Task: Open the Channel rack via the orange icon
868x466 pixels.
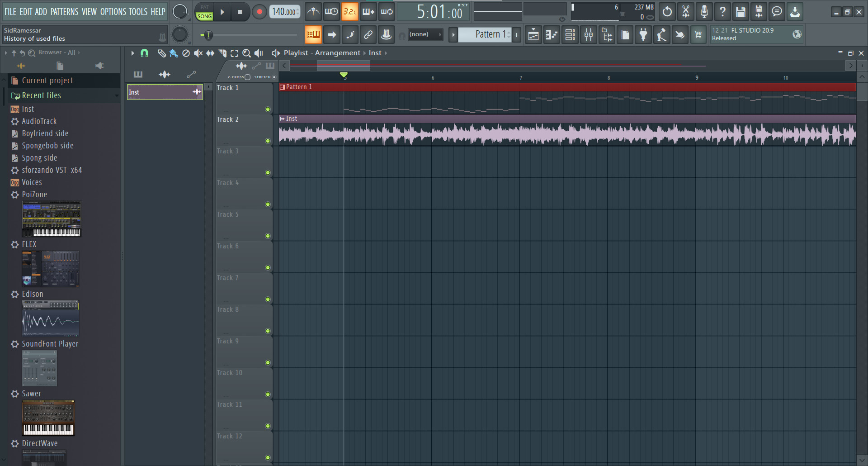Action: pyautogui.click(x=313, y=34)
